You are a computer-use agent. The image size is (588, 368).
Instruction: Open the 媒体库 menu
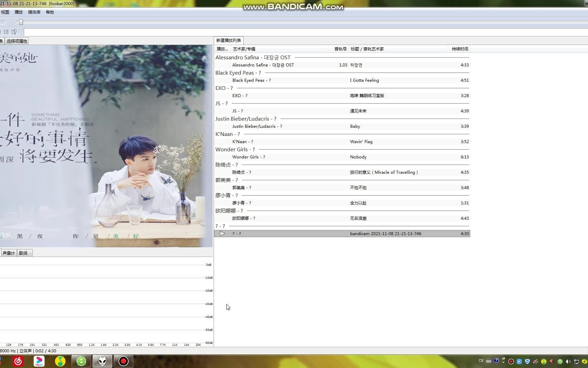(34, 12)
